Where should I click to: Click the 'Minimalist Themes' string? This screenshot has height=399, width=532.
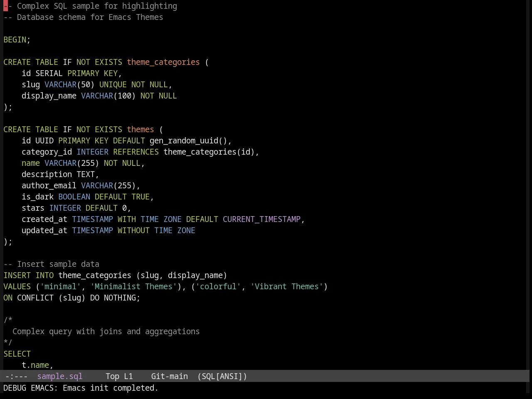click(133, 287)
